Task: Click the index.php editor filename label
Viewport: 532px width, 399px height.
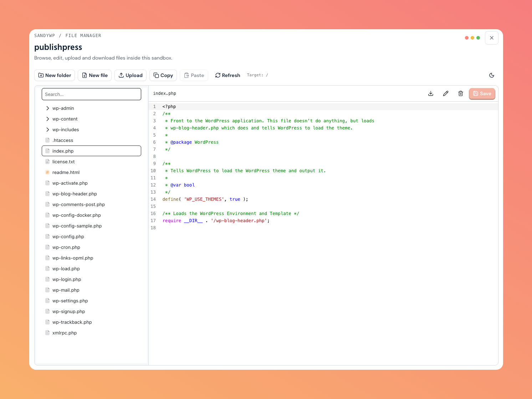Action: tap(165, 93)
